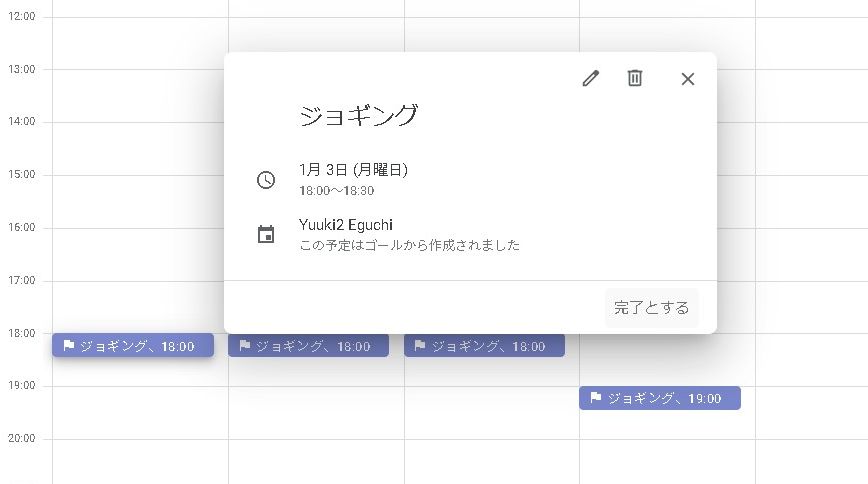Click the calendar icon beside Yuuki2 Eguchi
Viewport: 868px width, 484px height.
(266, 235)
